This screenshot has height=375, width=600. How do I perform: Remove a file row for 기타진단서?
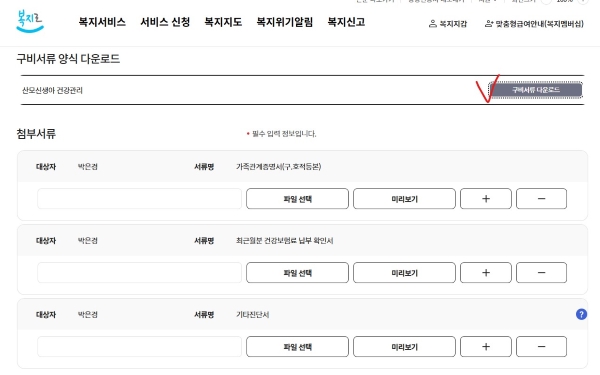pyautogui.click(x=541, y=347)
